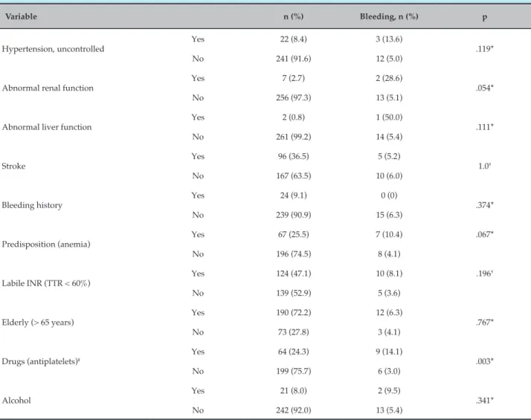Select the value '241 (91.6)'
Viewport: 531px width, 420px height.
(293, 59)
